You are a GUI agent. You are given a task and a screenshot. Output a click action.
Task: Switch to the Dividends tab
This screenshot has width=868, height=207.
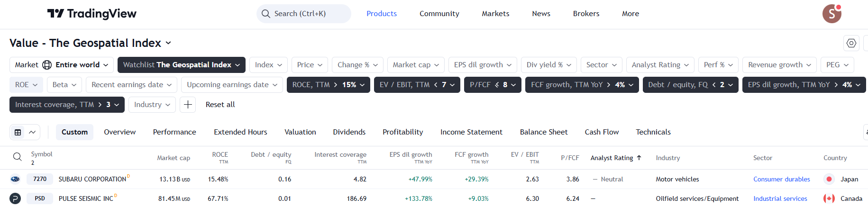pos(349,132)
